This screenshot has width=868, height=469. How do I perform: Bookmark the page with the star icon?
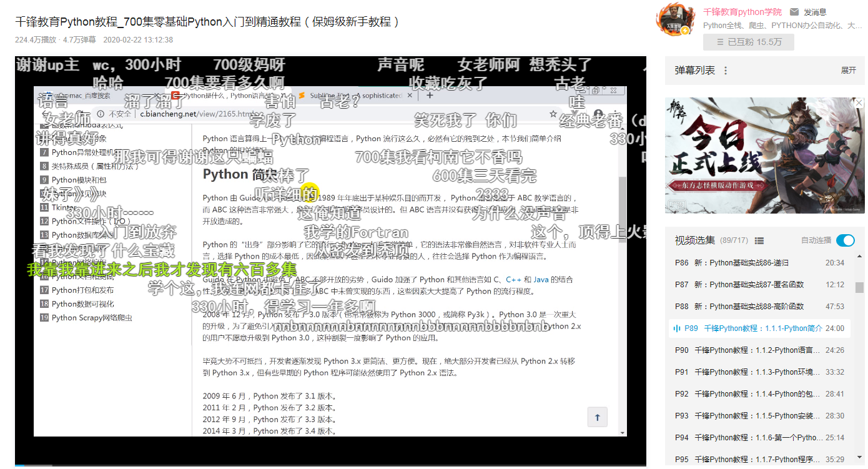553,114
